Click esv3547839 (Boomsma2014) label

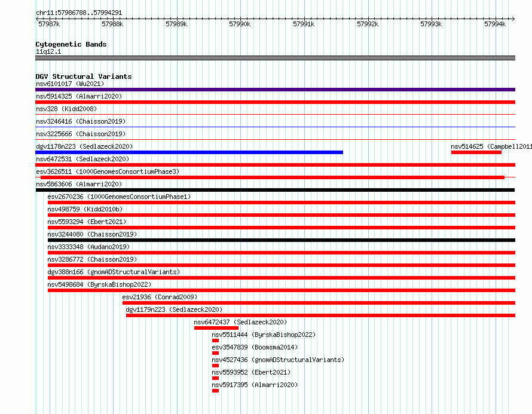[255, 347]
